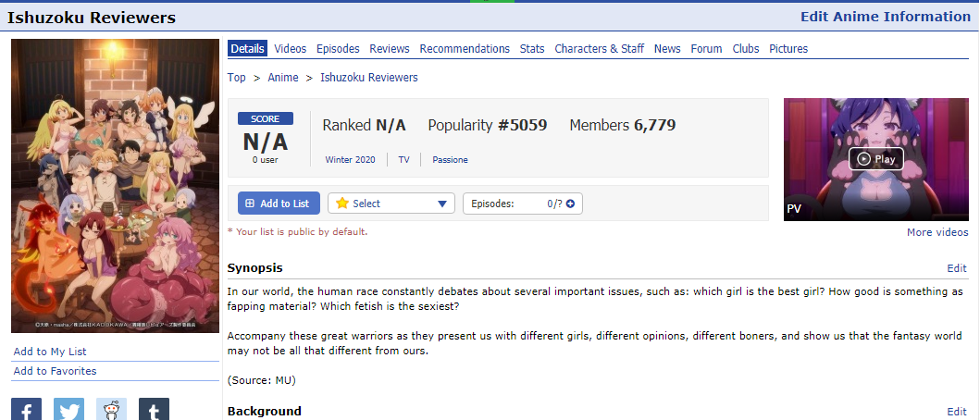Click the 'Your list is public by default' note
The height and width of the screenshot is (420, 980).
pos(297,232)
